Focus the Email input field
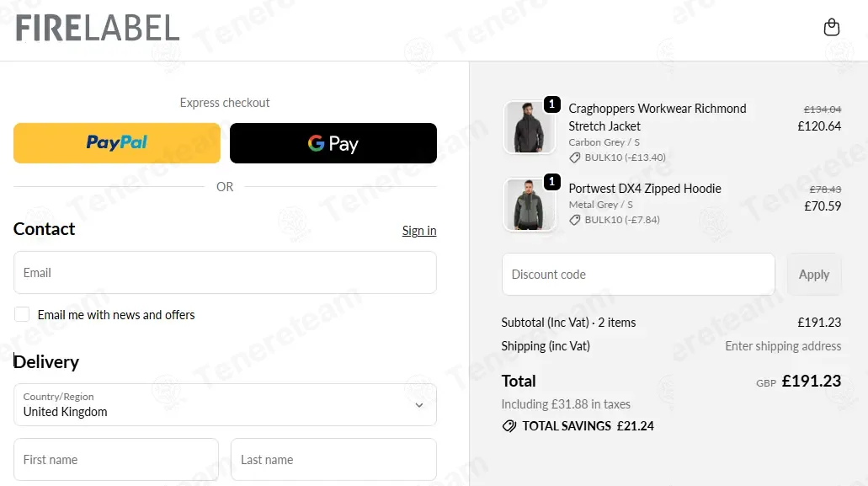 point(225,273)
